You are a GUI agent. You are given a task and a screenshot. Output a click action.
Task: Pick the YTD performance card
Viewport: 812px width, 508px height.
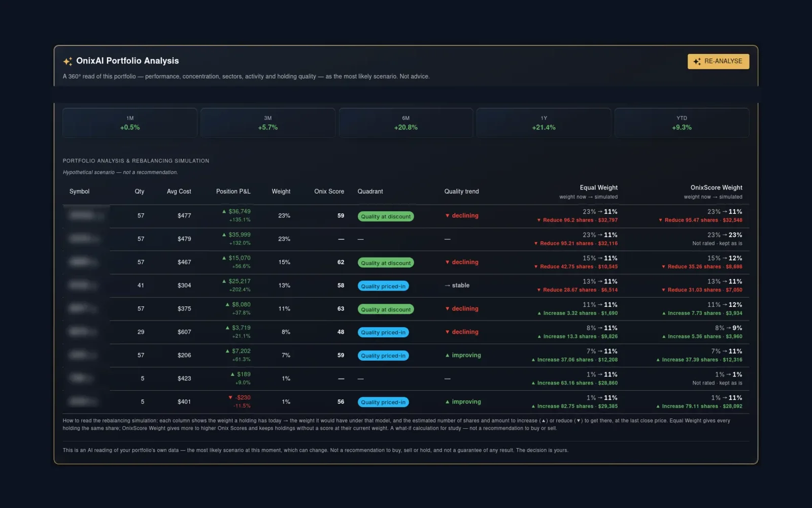coord(682,123)
